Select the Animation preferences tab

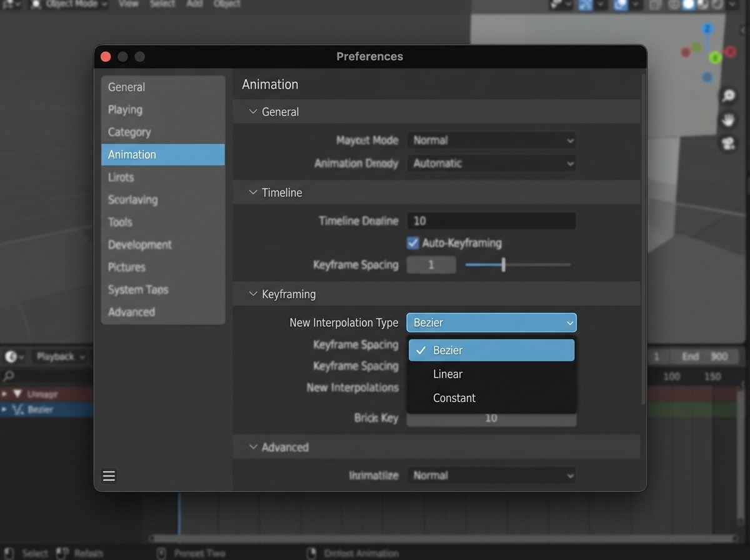pyautogui.click(x=162, y=154)
